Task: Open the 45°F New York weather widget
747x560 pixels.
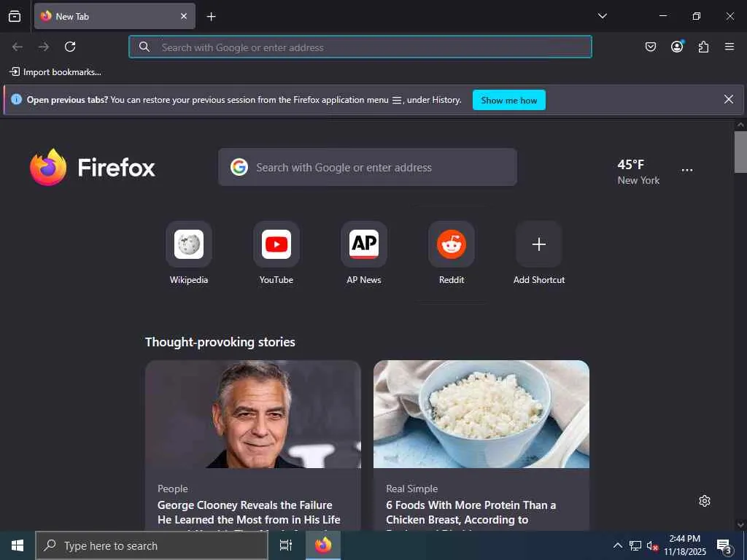Action: coord(638,172)
